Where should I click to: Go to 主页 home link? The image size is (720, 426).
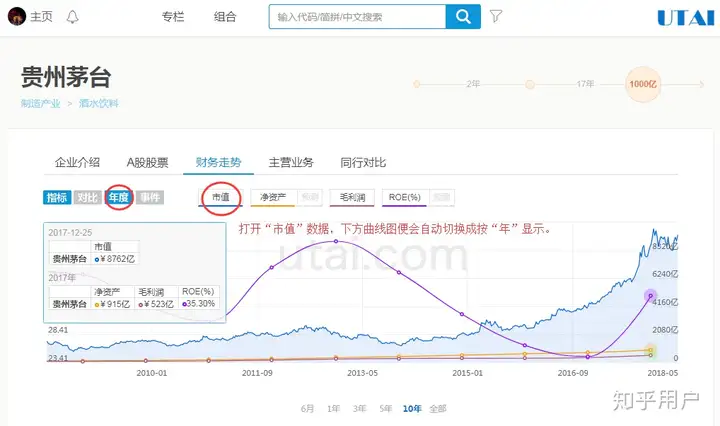(x=41, y=17)
